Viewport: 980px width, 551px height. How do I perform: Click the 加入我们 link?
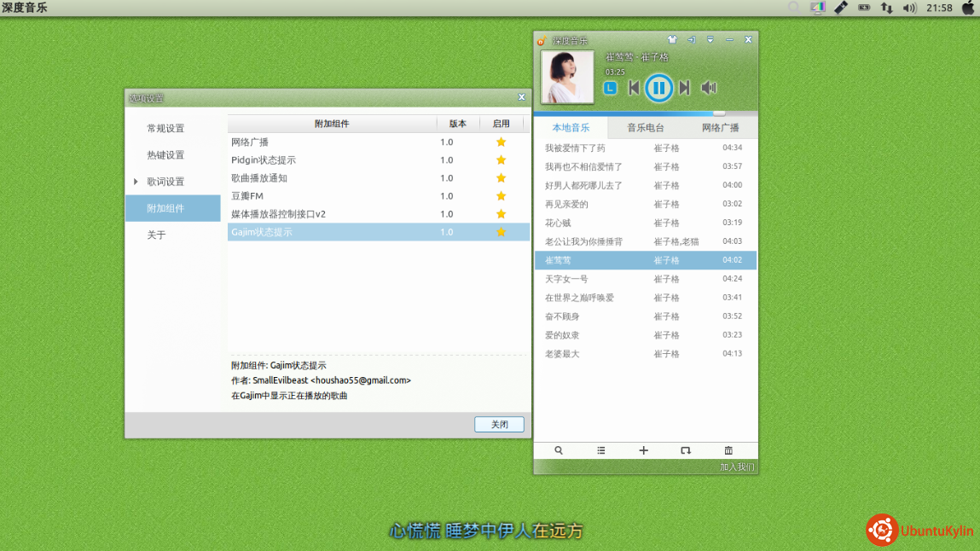[x=737, y=467]
